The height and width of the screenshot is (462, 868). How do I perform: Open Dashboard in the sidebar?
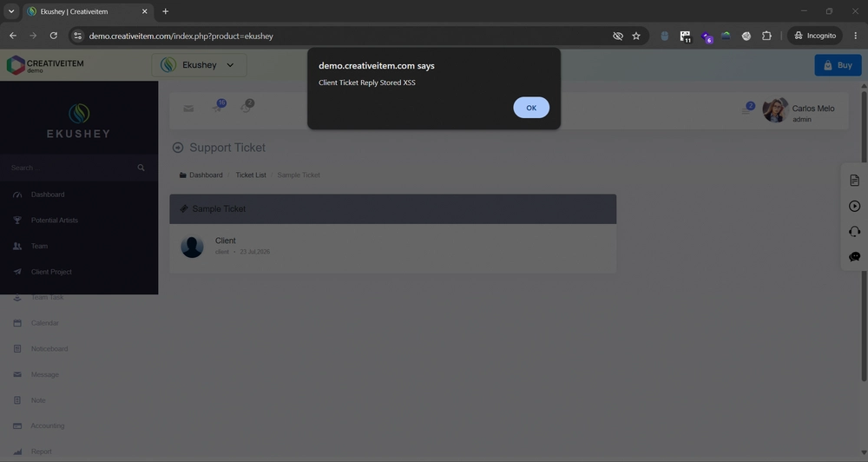[x=47, y=195]
